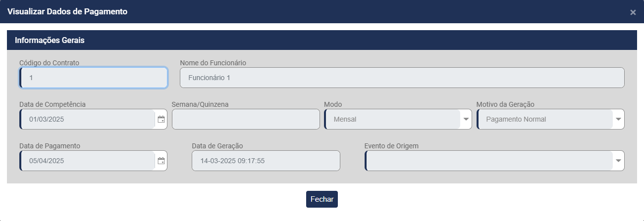This screenshot has width=644, height=221.
Task: Select the Modo combo box showing Mensal
Action: [x=391, y=119]
